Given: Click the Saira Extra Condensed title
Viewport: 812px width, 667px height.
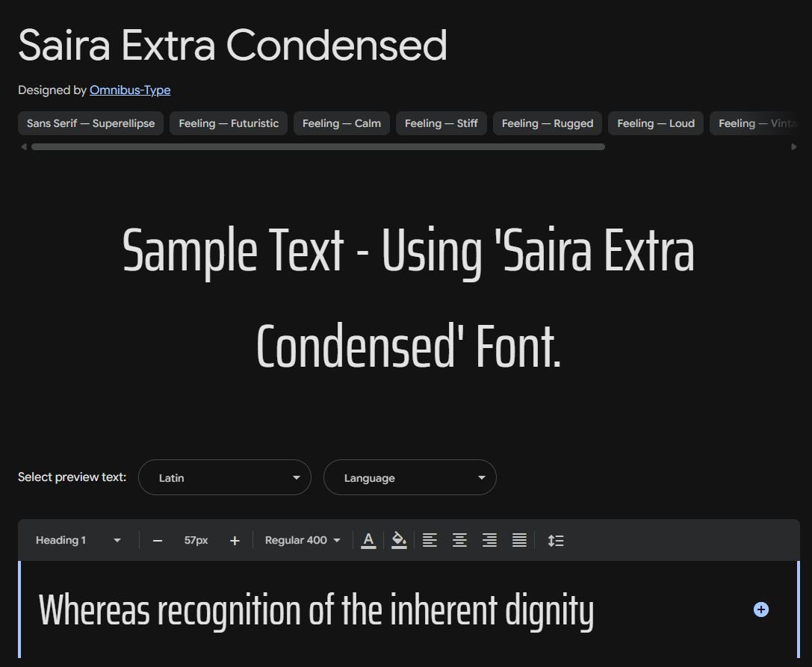Looking at the screenshot, I should [232, 45].
